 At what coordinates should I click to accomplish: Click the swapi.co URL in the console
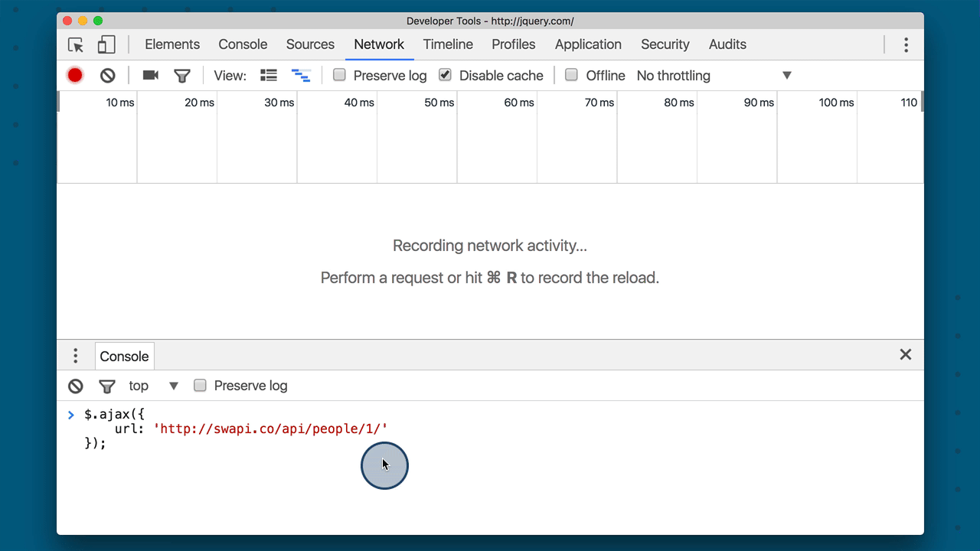click(x=271, y=429)
